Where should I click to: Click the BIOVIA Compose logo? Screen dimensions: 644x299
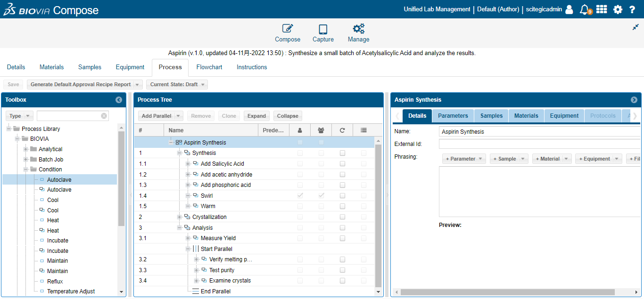point(51,10)
